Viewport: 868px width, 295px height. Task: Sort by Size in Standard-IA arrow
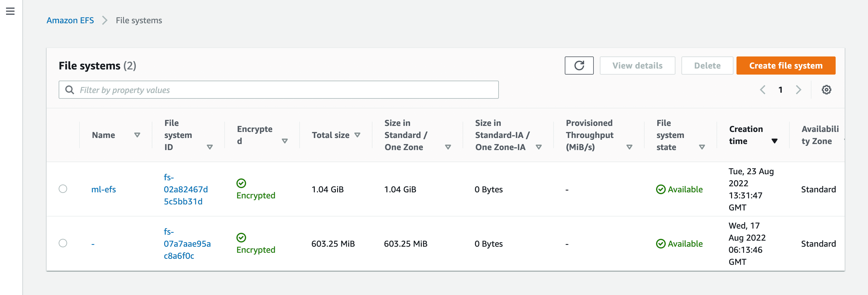click(x=538, y=147)
